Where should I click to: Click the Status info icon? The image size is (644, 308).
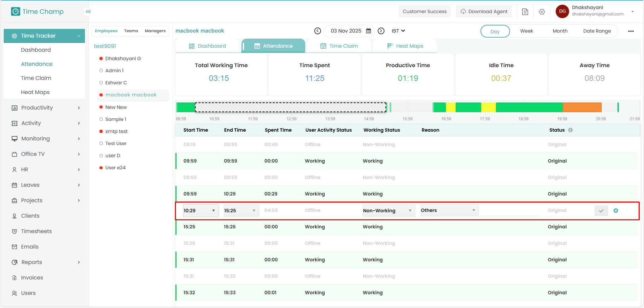pyautogui.click(x=570, y=130)
